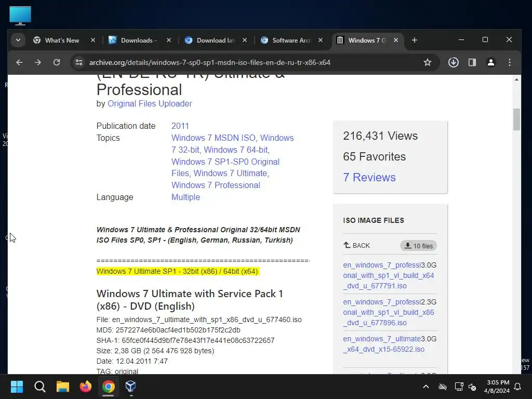Open the notifications bell
The image size is (532, 399).
[518, 387]
